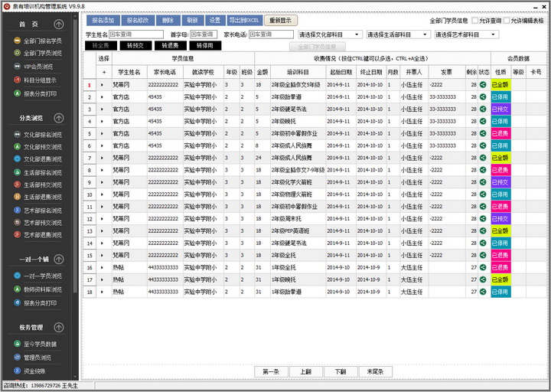Open 一对一学员浏览 in sidebar
Screen dimensions: 551x392
click(x=38, y=276)
